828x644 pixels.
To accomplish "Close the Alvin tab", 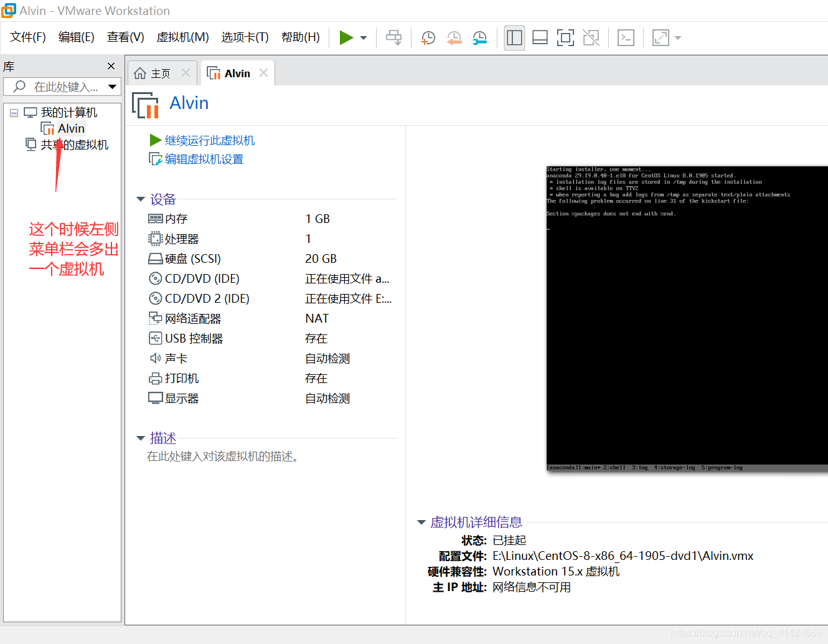I will [x=263, y=73].
